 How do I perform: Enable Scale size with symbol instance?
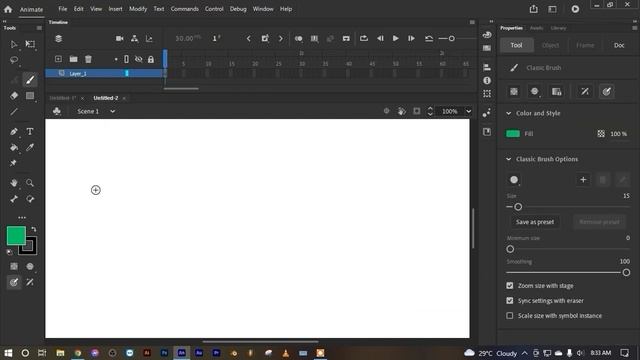pyautogui.click(x=510, y=316)
